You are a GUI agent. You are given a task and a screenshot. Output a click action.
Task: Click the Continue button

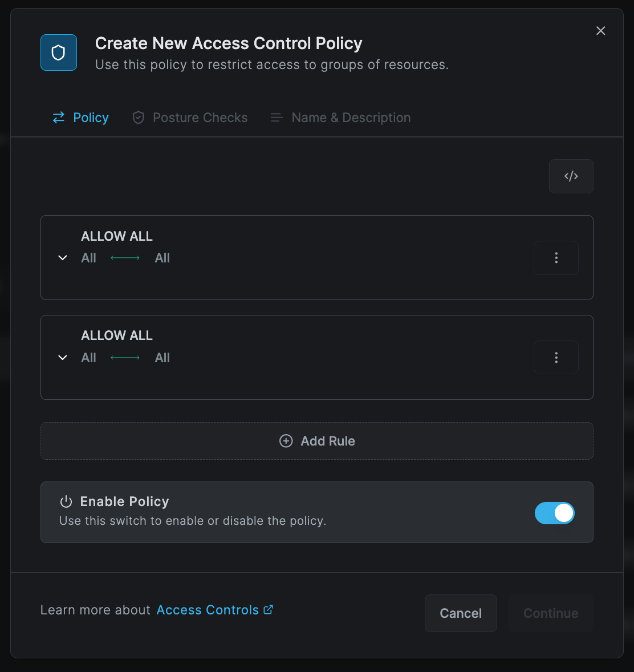pyautogui.click(x=550, y=613)
